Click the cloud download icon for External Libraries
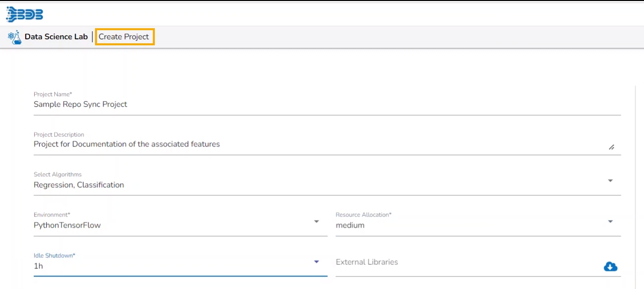Image resolution: width=644 pixels, height=289 pixels. (610, 266)
